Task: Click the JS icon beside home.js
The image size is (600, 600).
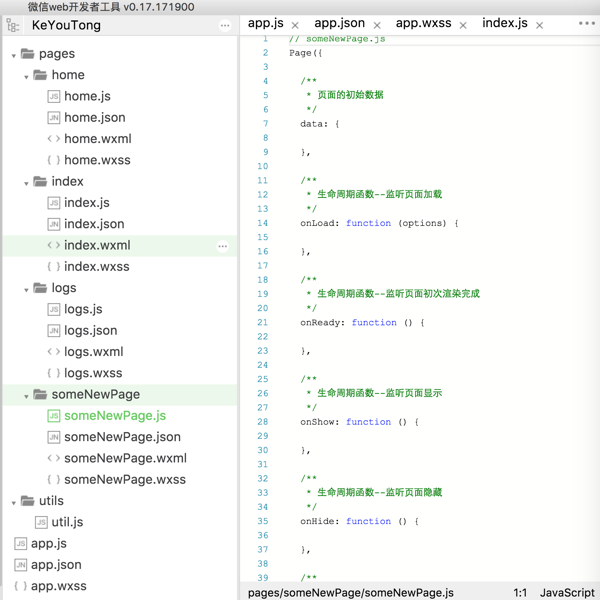Action: 54,96
